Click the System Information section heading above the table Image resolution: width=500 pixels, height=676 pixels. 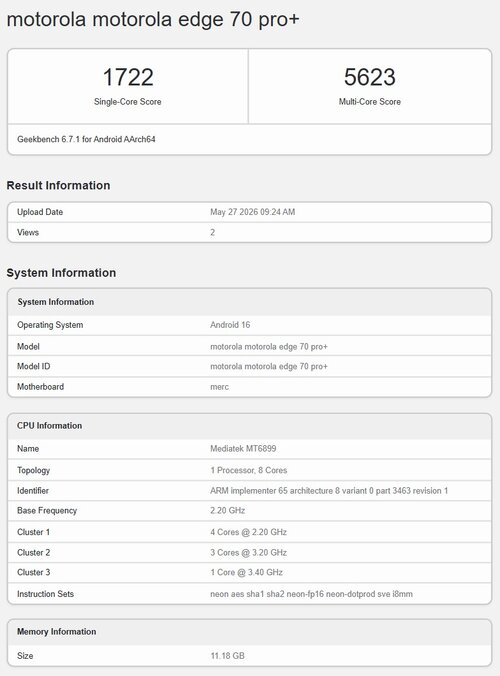click(61, 273)
